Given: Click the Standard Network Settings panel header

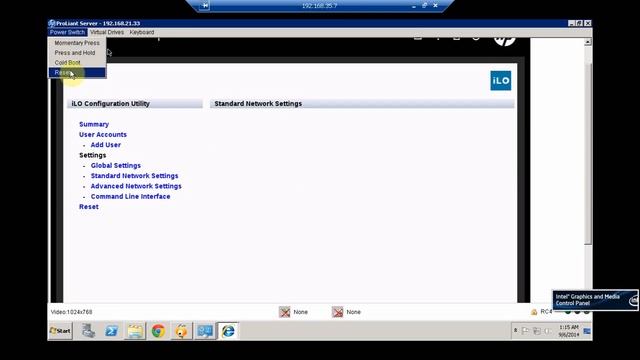Looking at the screenshot, I should pyautogui.click(x=362, y=104).
